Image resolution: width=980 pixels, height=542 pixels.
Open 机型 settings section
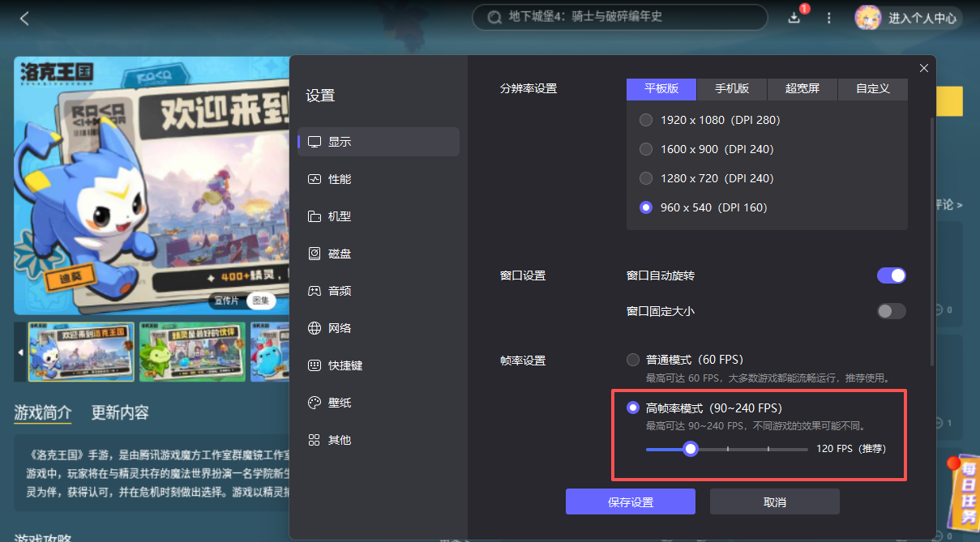pos(379,216)
